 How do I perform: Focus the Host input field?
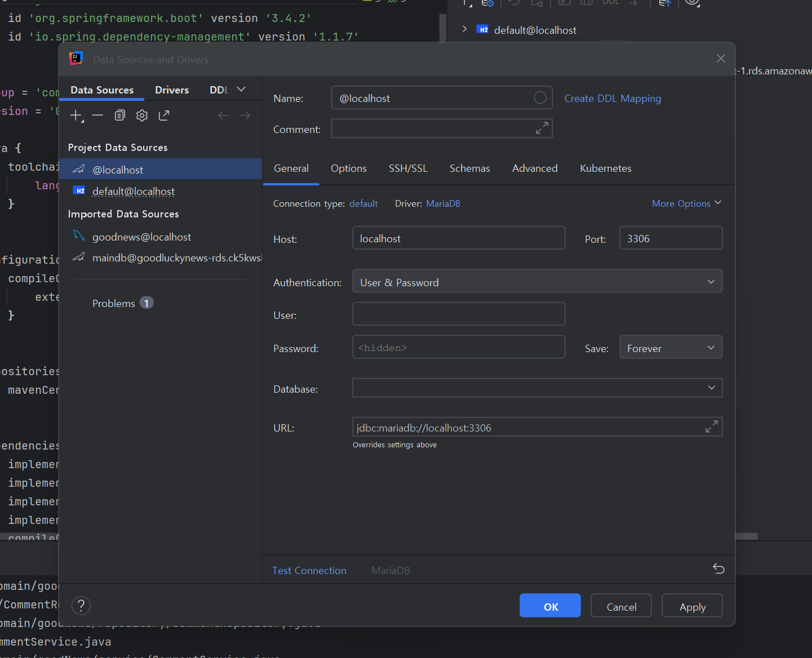[459, 238]
